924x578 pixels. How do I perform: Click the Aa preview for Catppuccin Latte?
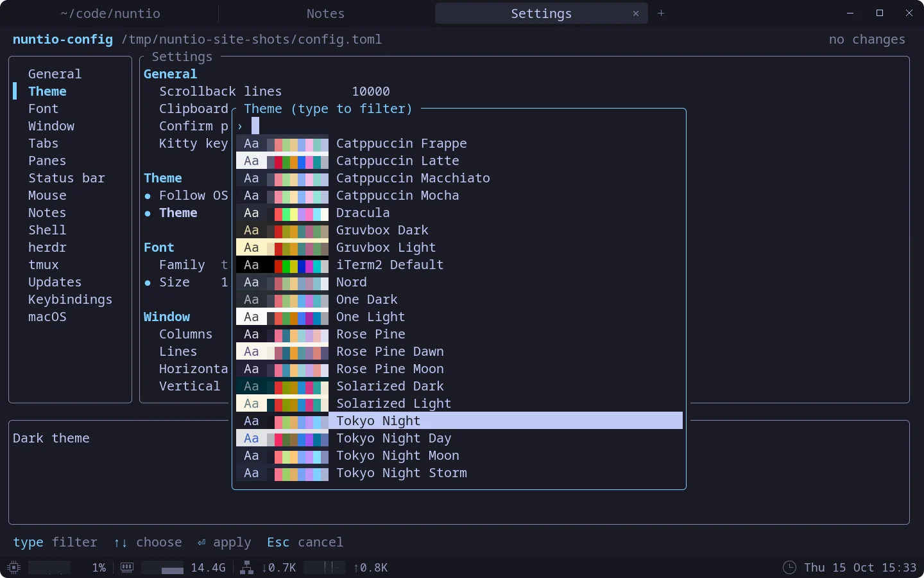pyautogui.click(x=252, y=161)
